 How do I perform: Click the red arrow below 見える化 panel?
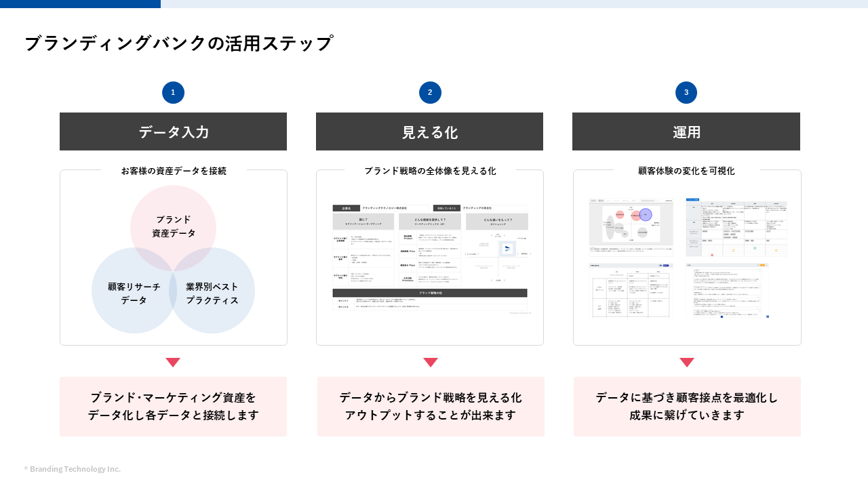[x=431, y=363]
